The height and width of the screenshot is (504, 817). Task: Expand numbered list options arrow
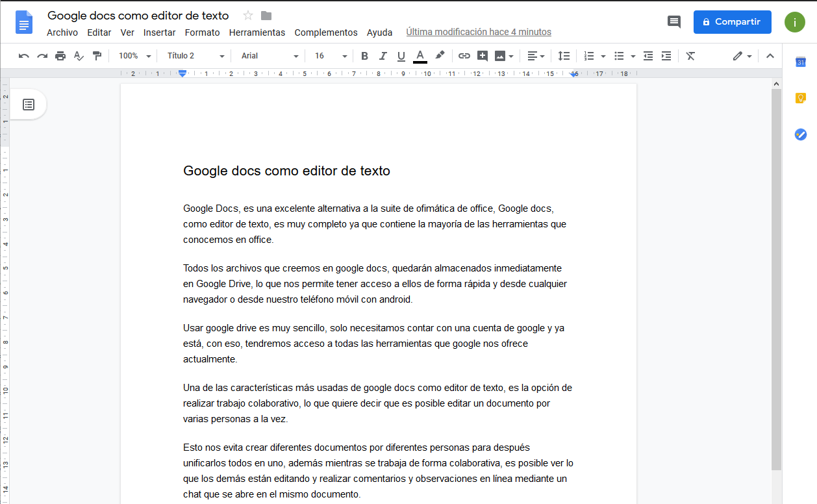tap(603, 56)
